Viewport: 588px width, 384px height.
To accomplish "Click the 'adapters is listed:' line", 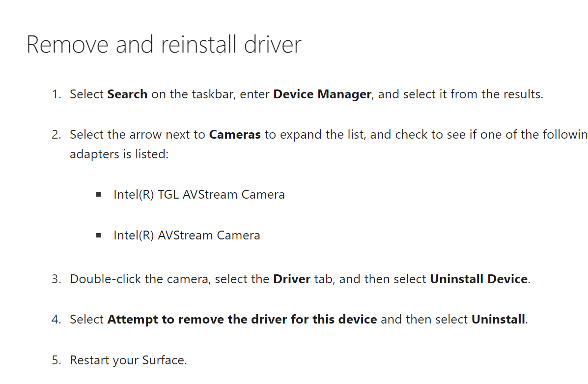I will pos(119,154).
